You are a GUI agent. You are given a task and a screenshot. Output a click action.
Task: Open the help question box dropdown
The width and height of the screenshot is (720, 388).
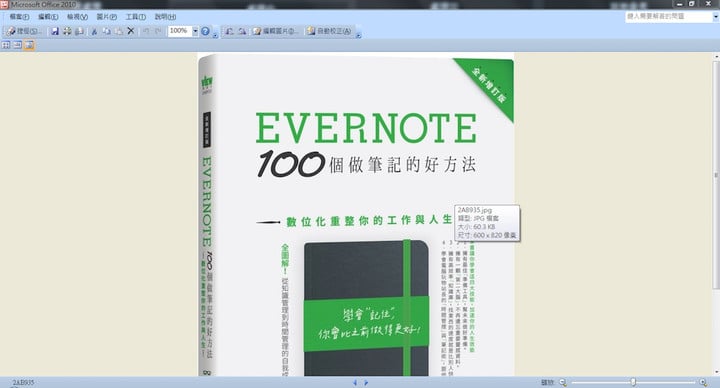[716, 17]
